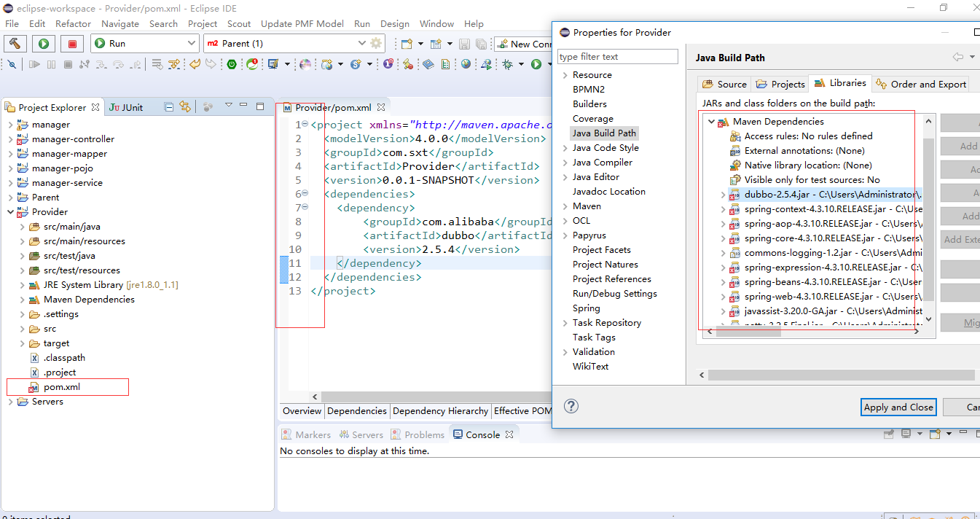The image size is (980, 519).
Task: Switch to Dependency Hierarchy editor tab
Action: click(440, 411)
